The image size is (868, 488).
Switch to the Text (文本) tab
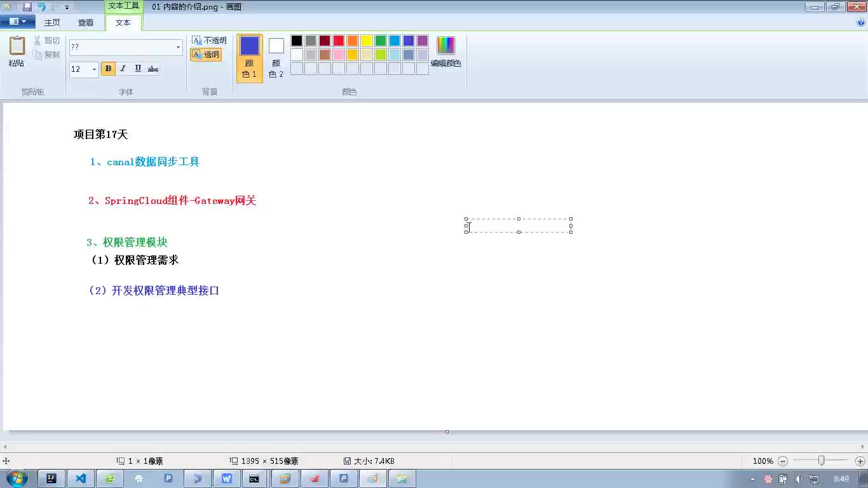[123, 22]
